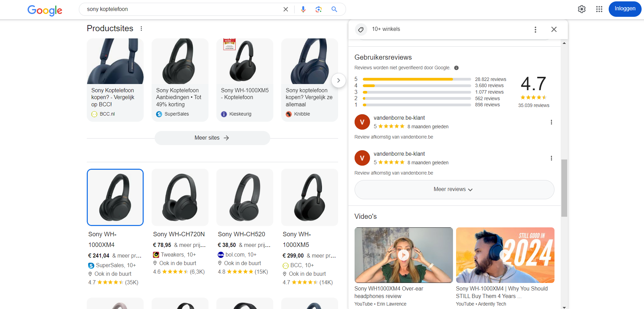Click the magnifier search submit icon
644x309 pixels.
point(334,9)
